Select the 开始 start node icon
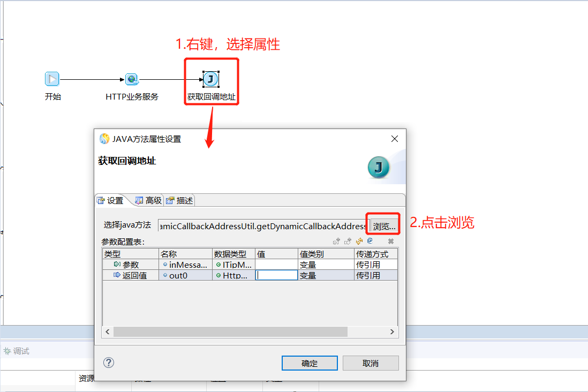This screenshot has height=392, width=588. [x=52, y=79]
